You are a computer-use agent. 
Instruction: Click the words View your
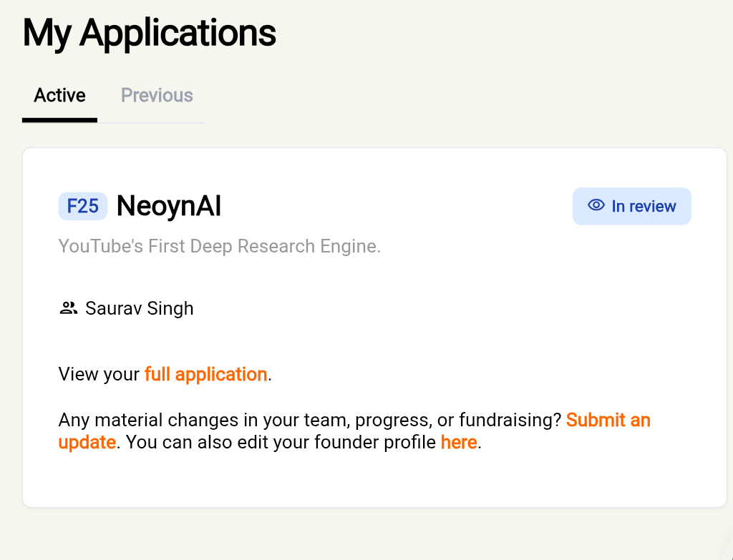(99, 375)
